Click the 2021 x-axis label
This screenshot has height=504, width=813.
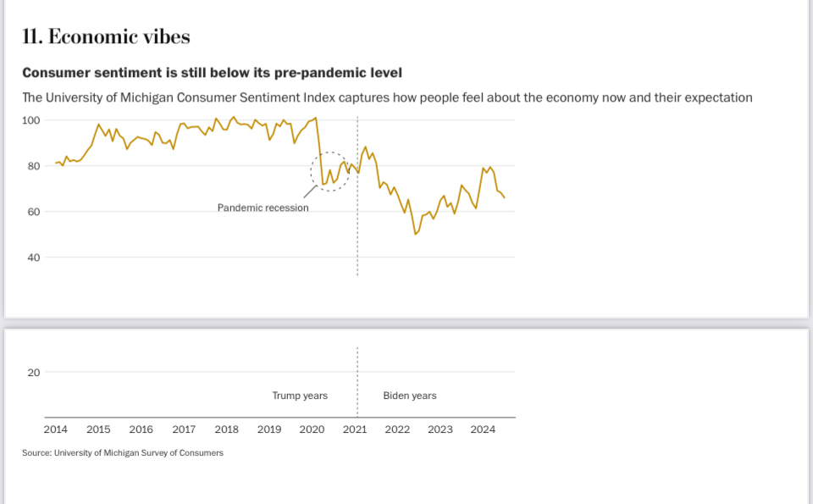pos(355,429)
